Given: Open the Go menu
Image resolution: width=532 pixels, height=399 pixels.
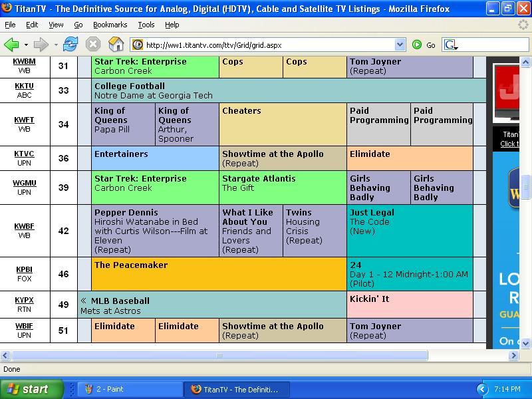Looking at the screenshot, I should tap(78, 25).
